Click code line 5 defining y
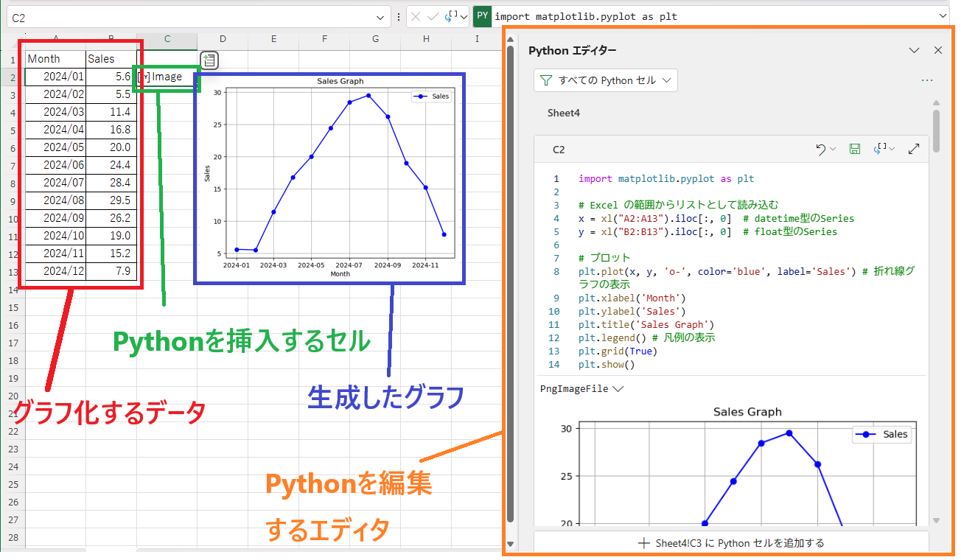 [x=707, y=231]
